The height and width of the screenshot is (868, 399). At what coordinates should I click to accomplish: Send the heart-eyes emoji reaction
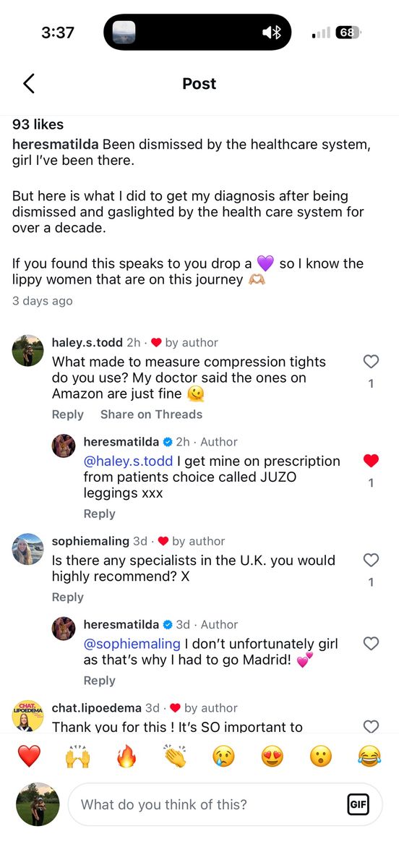273,757
